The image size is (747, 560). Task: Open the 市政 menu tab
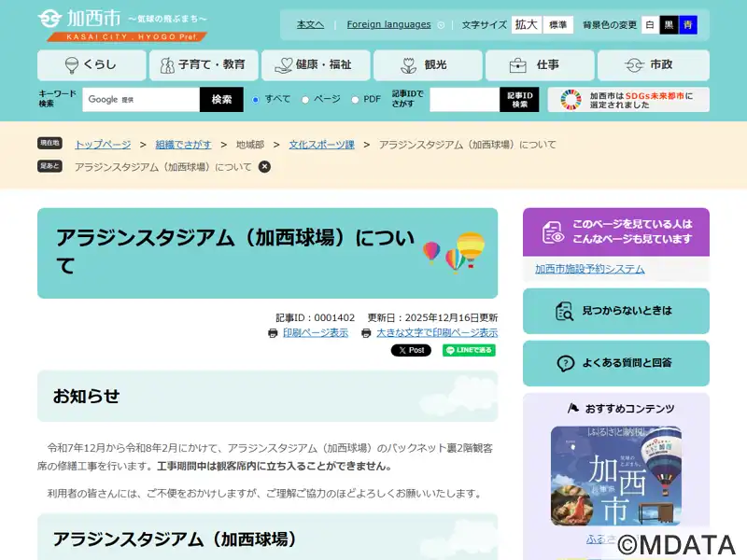[x=653, y=65]
